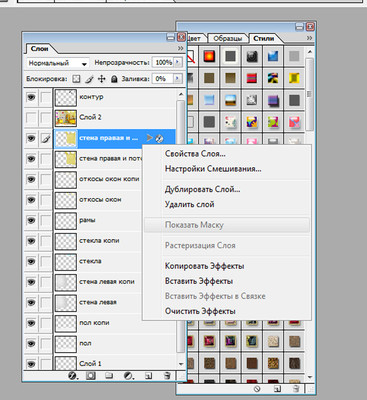This screenshot has height=400, width=367.
Task: Click Layers list scroll down arrow
Action: [181, 364]
